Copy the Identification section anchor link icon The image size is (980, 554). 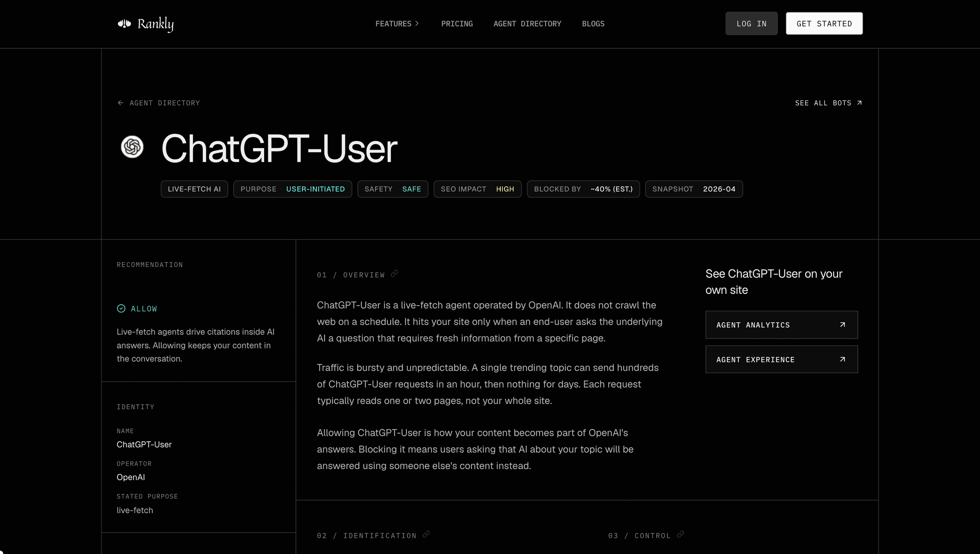tap(426, 534)
